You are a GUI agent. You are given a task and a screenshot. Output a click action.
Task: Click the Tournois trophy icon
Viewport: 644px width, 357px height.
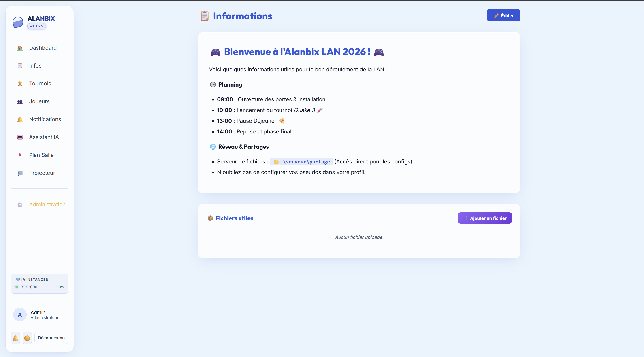[20, 84]
